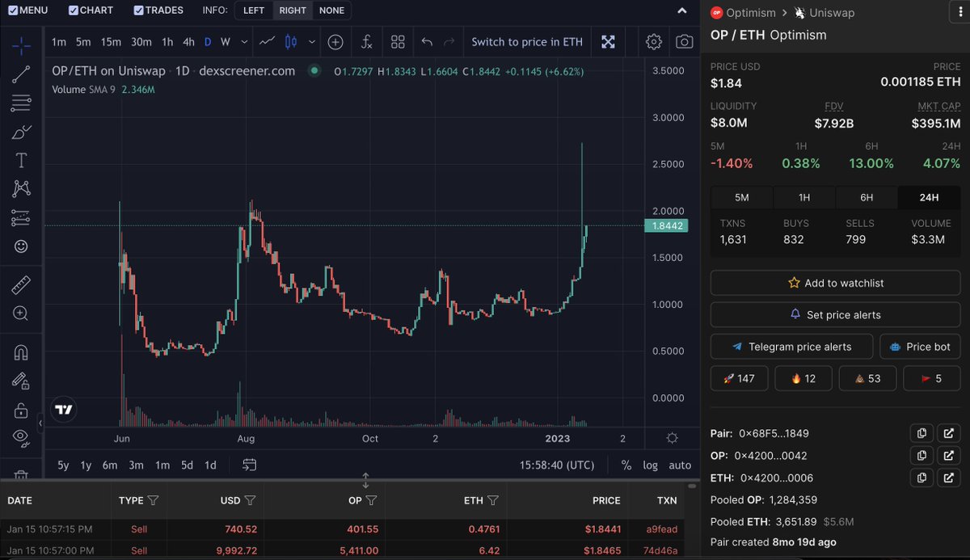The image size is (970, 560).
Task: Select the 5M stats tab
Action: tap(741, 197)
